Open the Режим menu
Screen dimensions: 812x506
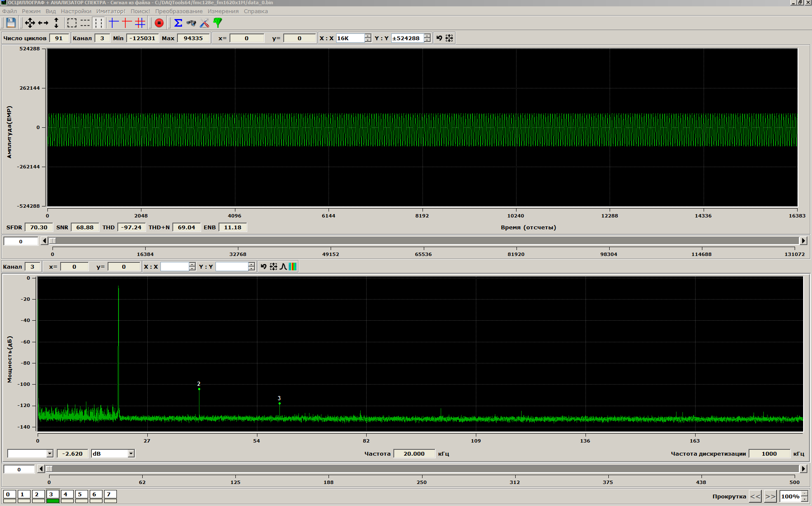click(31, 11)
